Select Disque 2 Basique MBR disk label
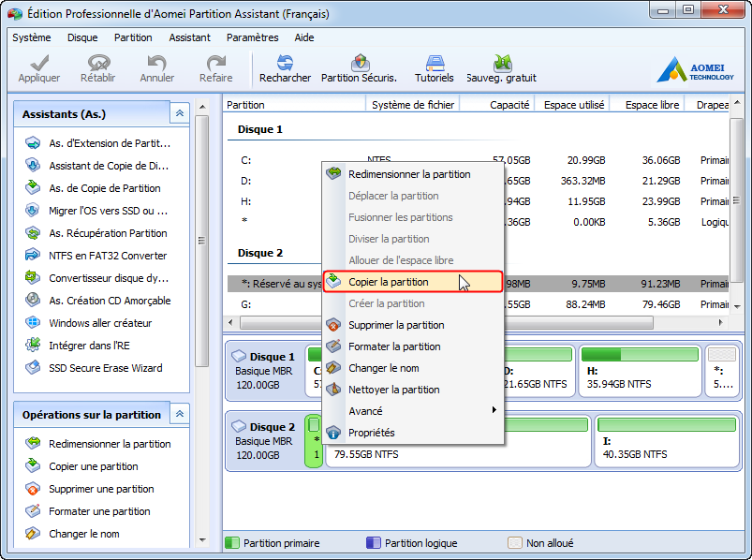The image size is (752, 560). click(265, 441)
